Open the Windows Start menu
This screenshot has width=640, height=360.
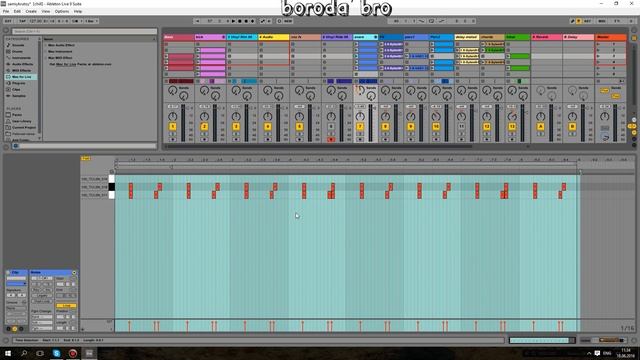(x=7, y=353)
